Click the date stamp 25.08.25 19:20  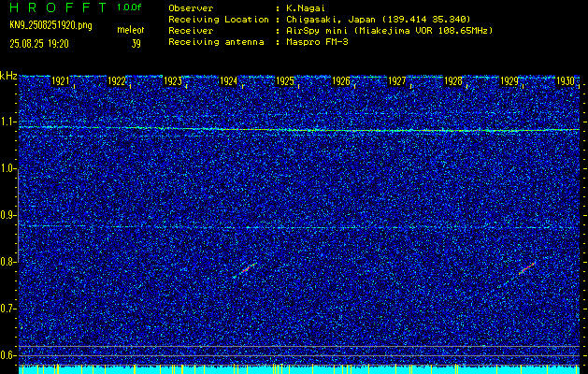click(x=39, y=44)
